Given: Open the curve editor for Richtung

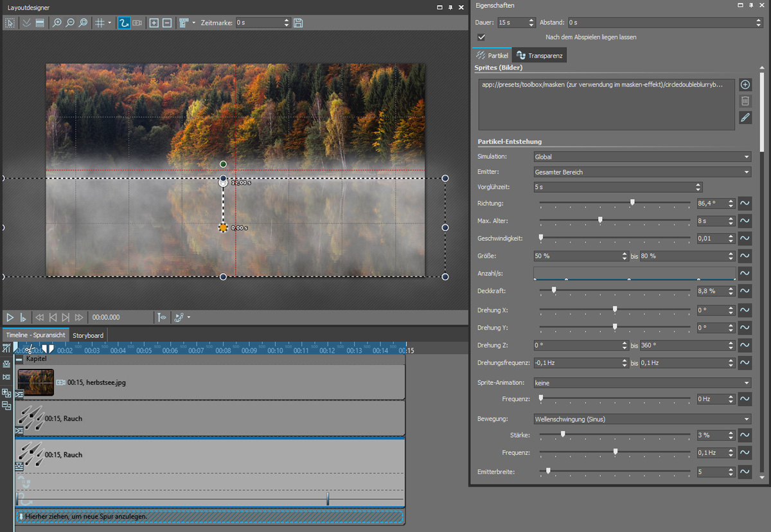Looking at the screenshot, I should click(745, 204).
